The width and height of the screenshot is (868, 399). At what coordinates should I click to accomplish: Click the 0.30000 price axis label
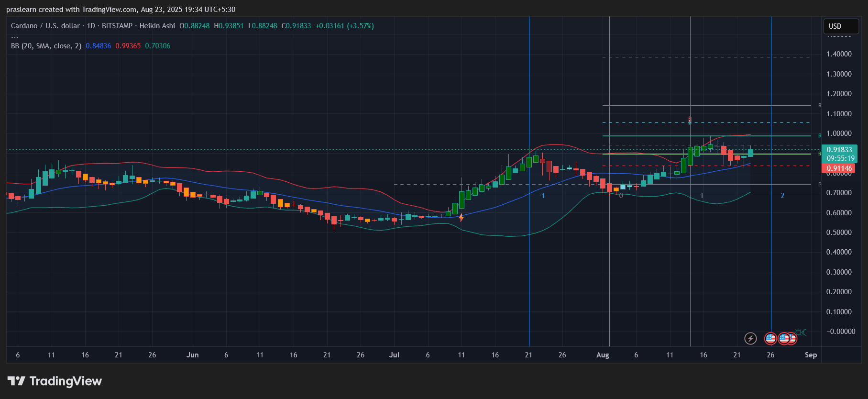[x=839, y=272]
